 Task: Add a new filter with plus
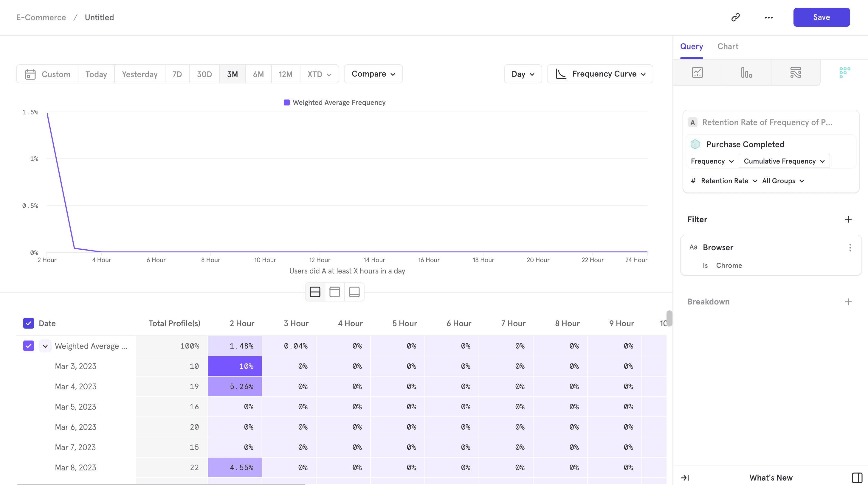tap(848, 219)
